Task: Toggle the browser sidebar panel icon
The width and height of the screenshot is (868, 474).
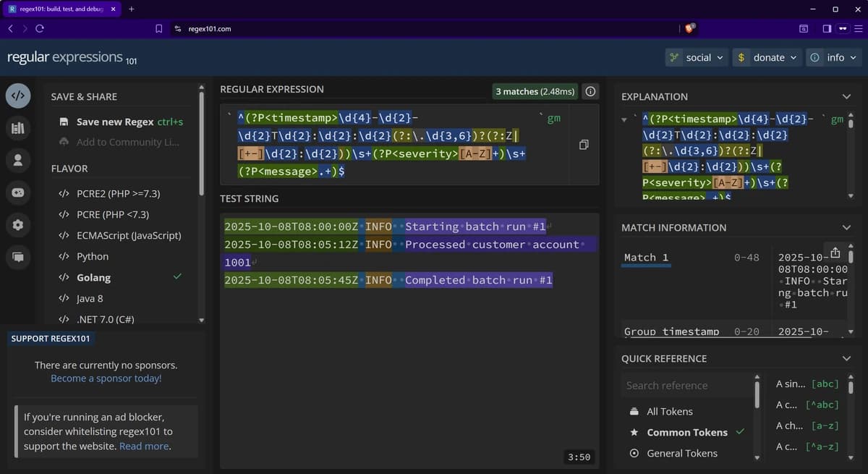Action: pyautogui.click(x=827, y=28)
